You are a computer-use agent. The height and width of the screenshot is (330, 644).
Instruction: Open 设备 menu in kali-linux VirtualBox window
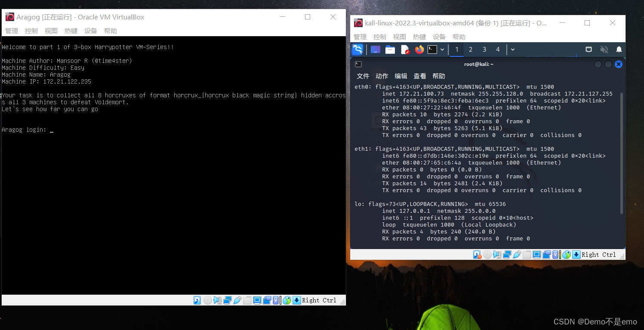439,37
